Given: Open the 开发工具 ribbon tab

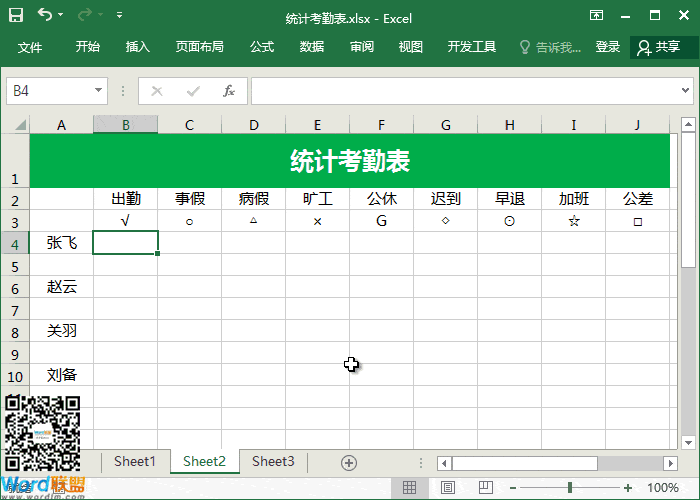Looking at the screenshot, I should pos(472,46).
